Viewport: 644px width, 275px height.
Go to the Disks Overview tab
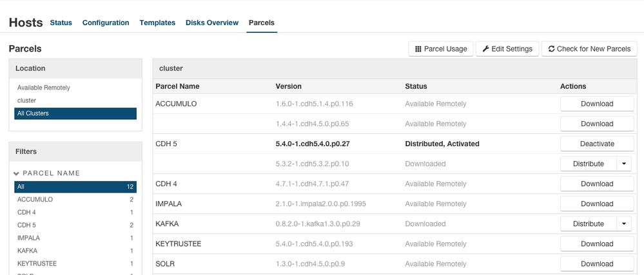coord(212,23)
